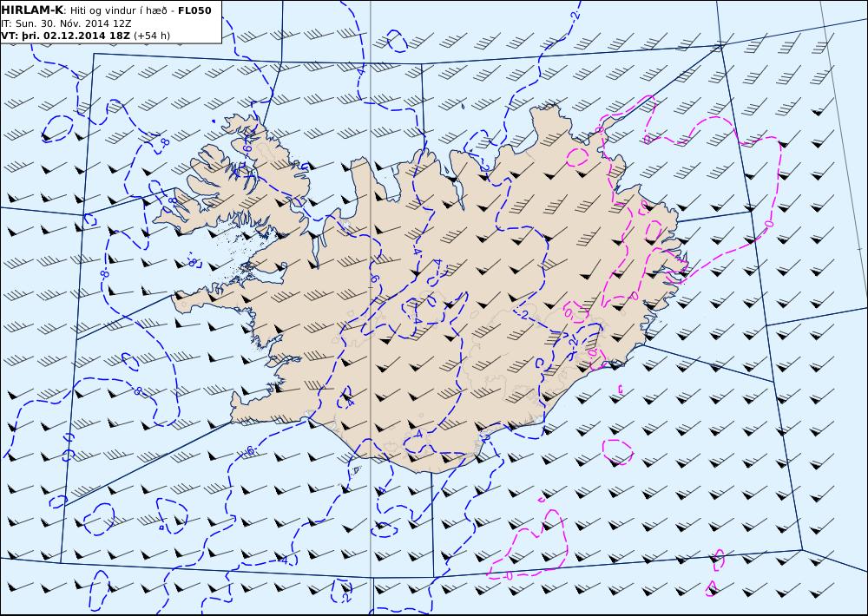The image size is (868, 616).
Task: Click the HIRLAM-K model title text
Action: (x=33, y=10)
